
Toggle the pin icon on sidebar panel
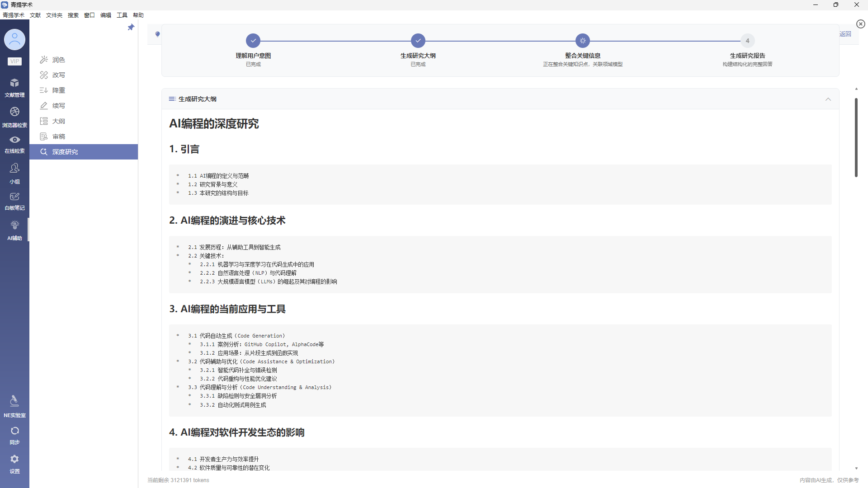pyautogui.click(x=131, y=28)
